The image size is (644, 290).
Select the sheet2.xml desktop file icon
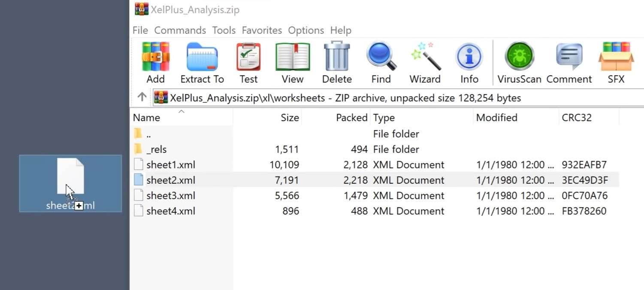pos(70,183)
